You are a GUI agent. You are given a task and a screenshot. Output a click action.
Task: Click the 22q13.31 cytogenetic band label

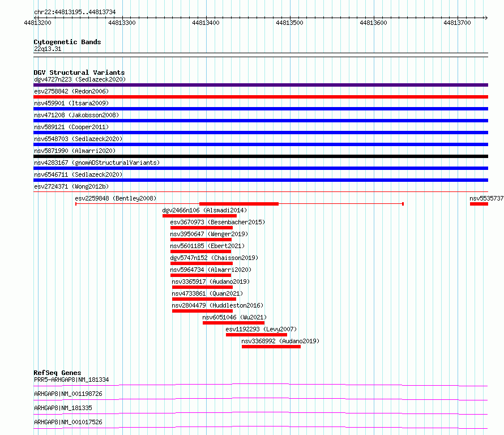pos(48,49)
